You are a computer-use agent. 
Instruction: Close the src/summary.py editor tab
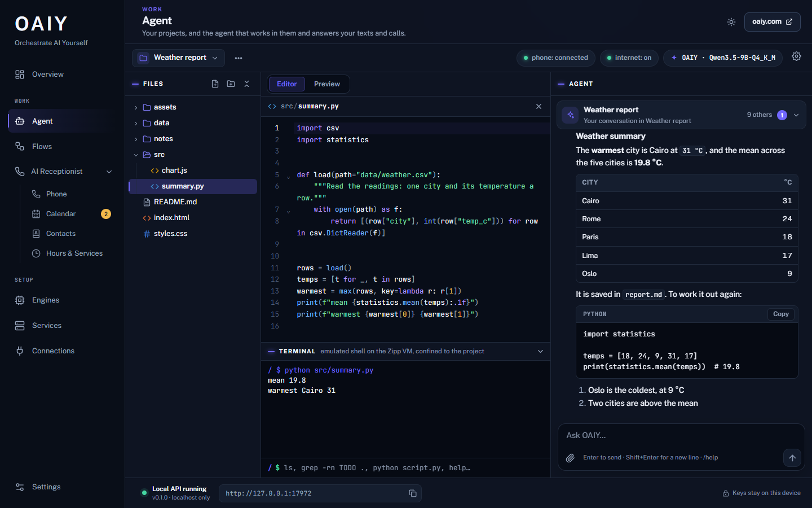point(539,106)
